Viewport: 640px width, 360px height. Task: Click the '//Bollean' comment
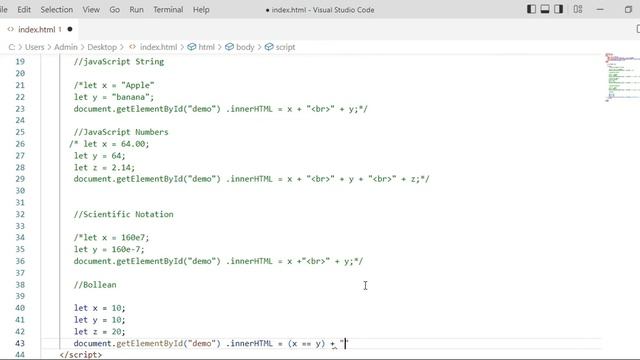pos(95,284)
